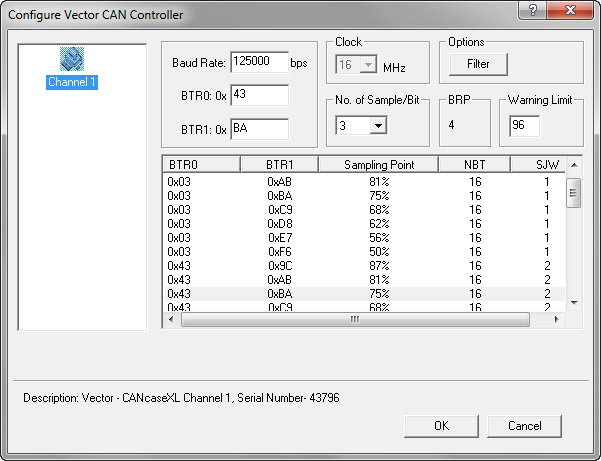601x461 pixels.
Task: Select the Channel 1 icon
Action: (72, 59)
